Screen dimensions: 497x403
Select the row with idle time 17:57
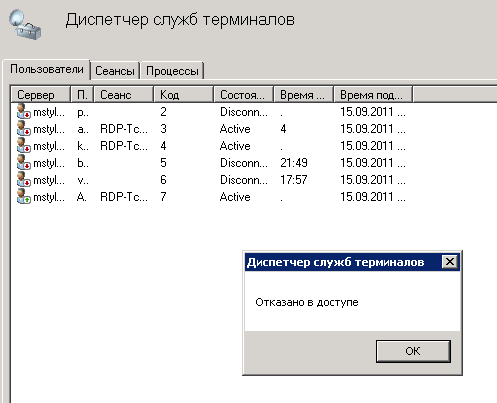pyautogui.click(x=211, y=180)
